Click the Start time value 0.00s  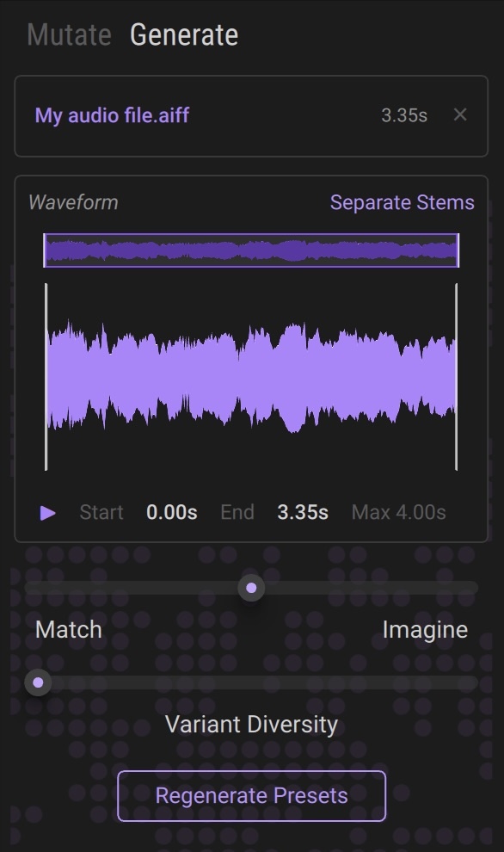tap(172, 512)
